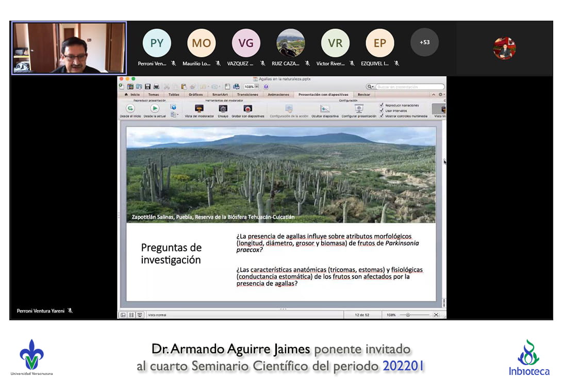Image resolution: width=562 pixels, height=392 pixels.
Task: Uncheck the Usar intervalos checkbox
Action: click(382, 110)
